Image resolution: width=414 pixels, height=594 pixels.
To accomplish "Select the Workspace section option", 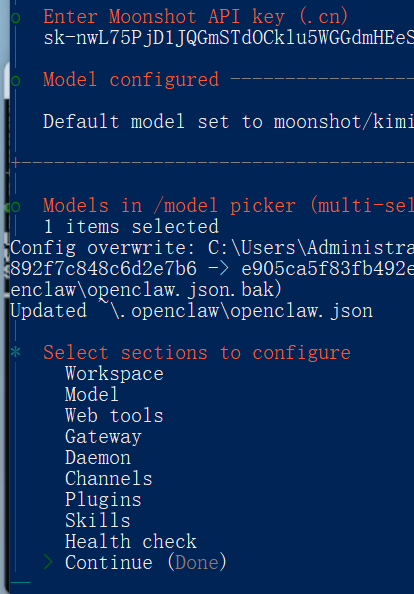I will [x=114, y=374].
